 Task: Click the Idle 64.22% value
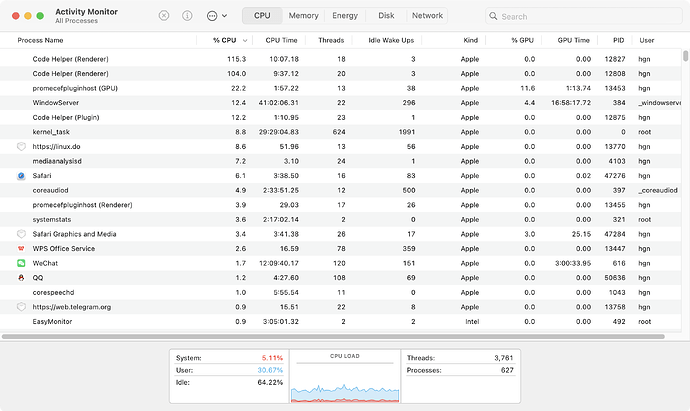[270, 382]
